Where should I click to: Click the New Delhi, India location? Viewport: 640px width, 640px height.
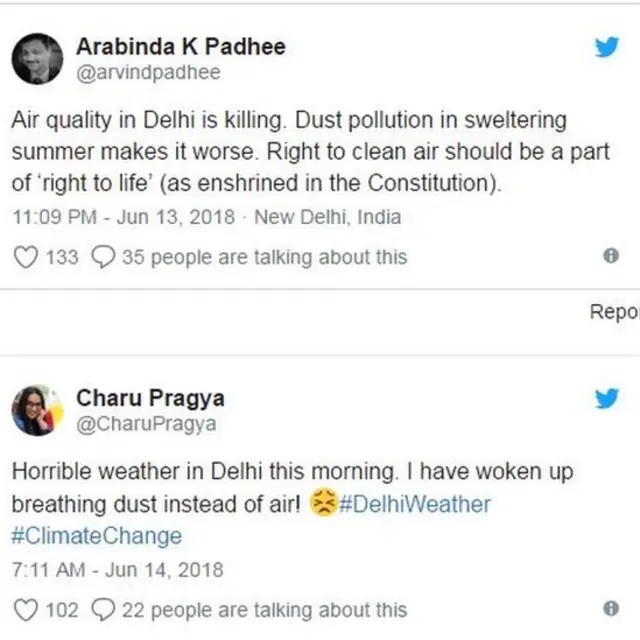pyautogui.click(x=328, y=216)
